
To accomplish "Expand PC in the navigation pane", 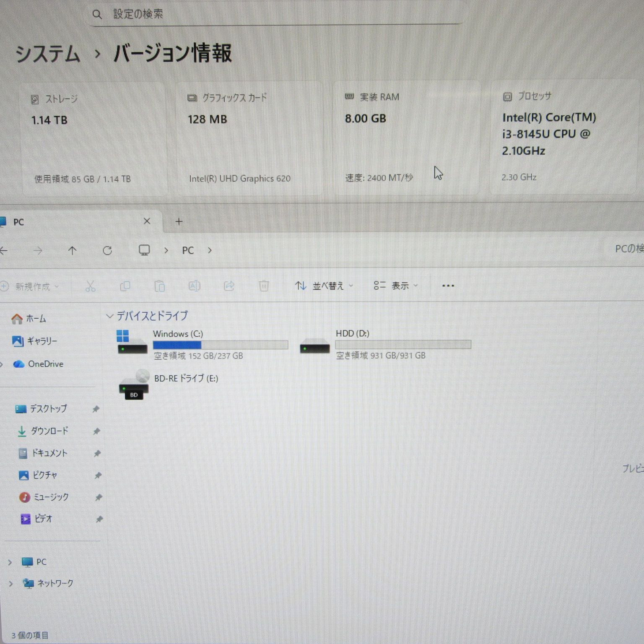I will pos(10,562).
